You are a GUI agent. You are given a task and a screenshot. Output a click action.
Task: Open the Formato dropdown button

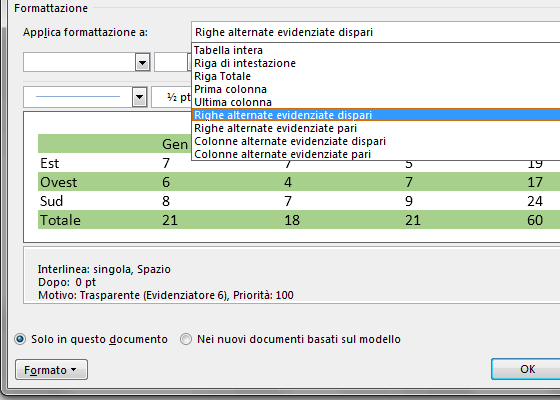tap(51, 370)
